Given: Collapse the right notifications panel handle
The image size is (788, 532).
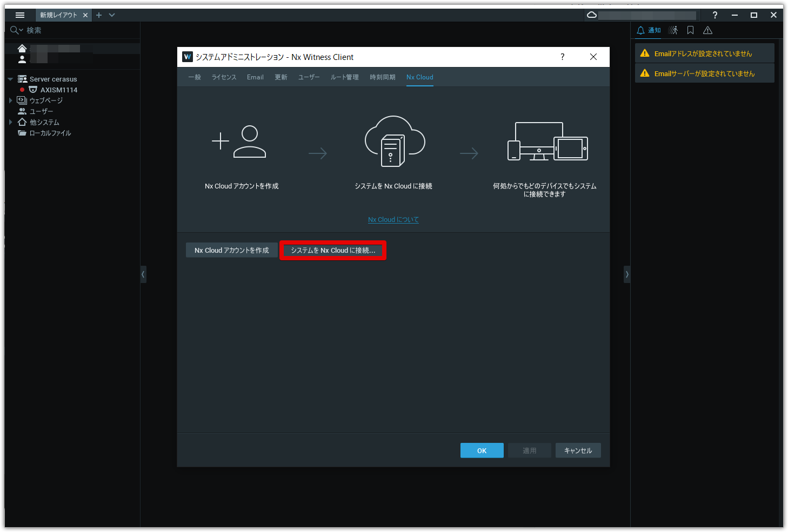Looking at the screenshot, I should click(x=627, y=274).
